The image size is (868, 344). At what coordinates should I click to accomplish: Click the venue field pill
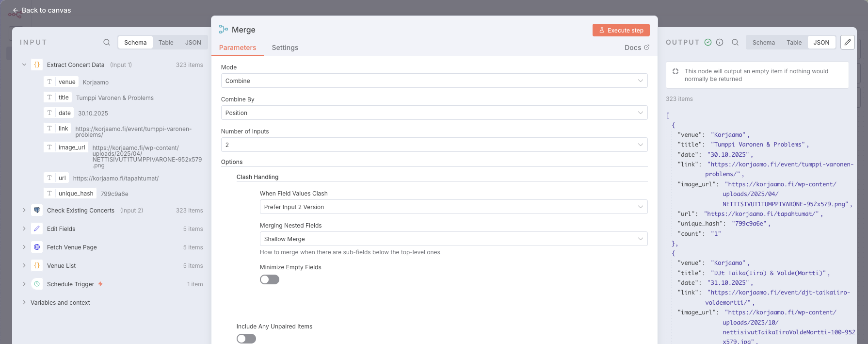pyautogui.click(x=61, y=82)
